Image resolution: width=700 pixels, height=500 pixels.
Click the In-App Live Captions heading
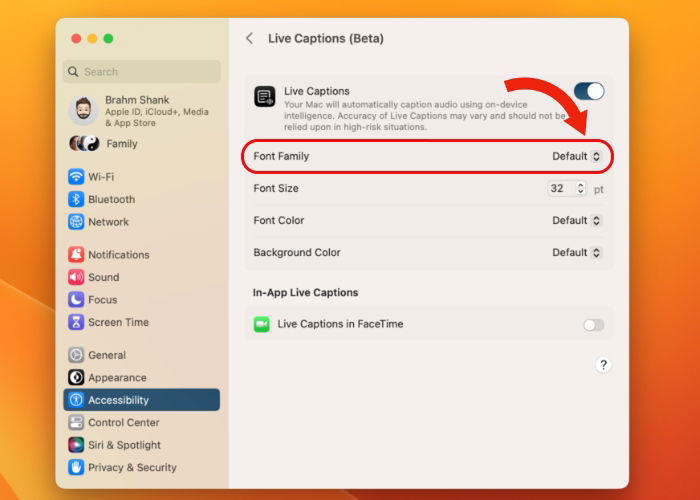click(305, 292)
